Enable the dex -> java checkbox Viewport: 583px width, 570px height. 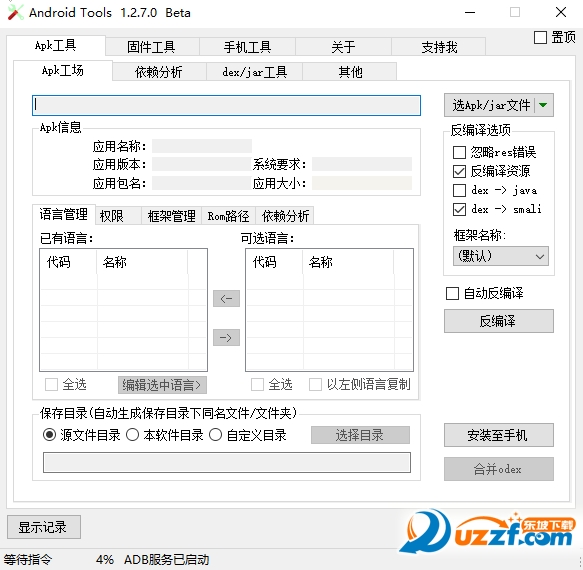pyautogui.click(x=459, y=190)
